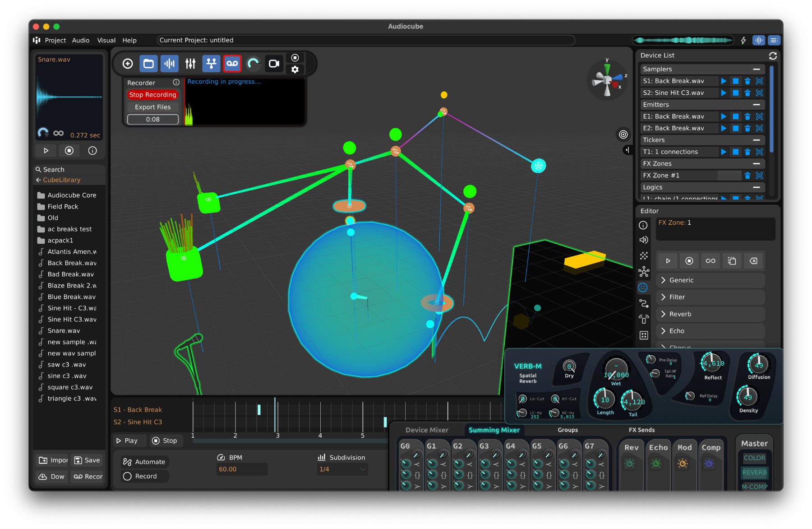Click the add device plus icon

128,64
